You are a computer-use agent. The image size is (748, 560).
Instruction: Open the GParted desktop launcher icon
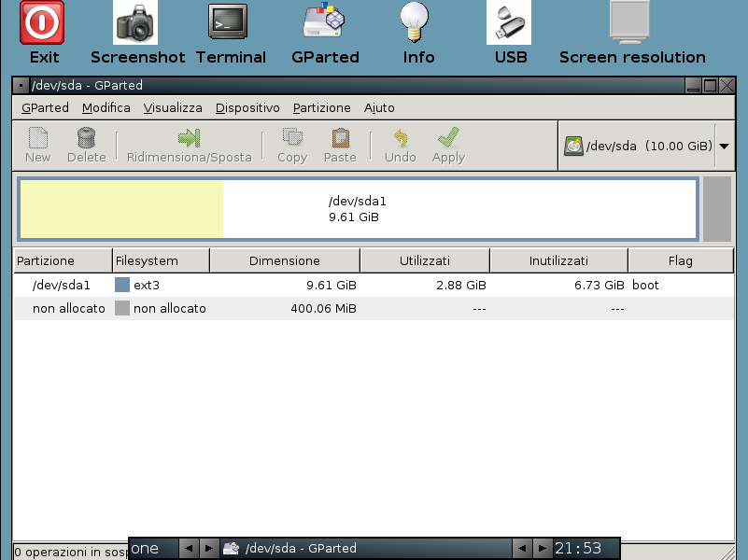324,20
